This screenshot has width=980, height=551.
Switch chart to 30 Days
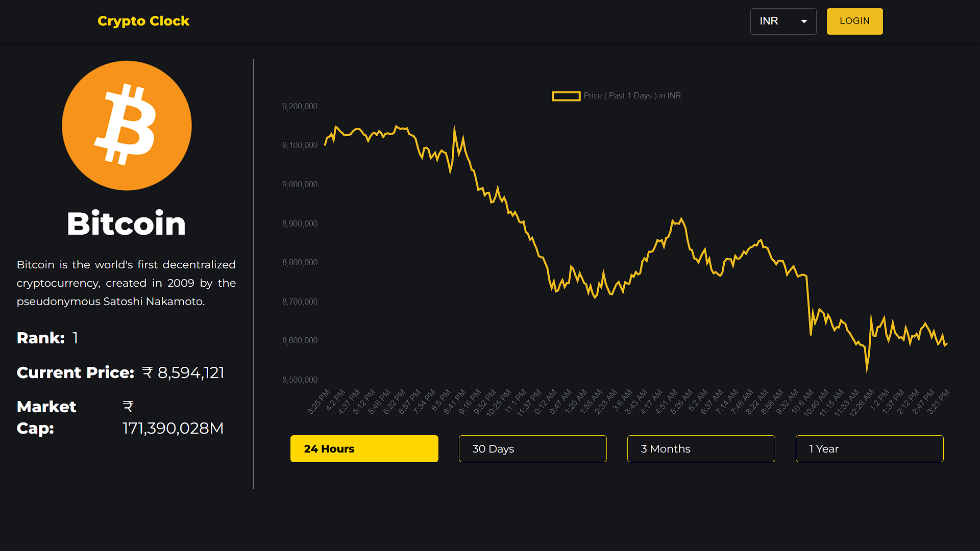point(532,448)
